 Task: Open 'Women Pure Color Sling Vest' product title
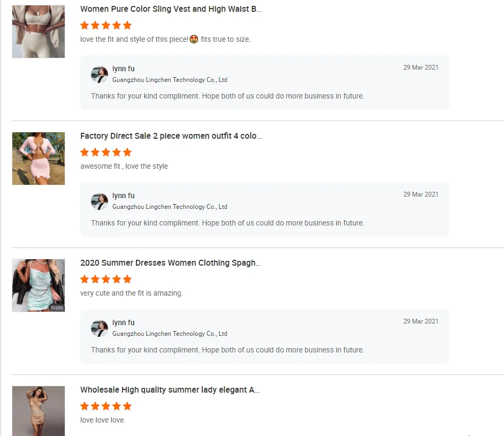171,9
